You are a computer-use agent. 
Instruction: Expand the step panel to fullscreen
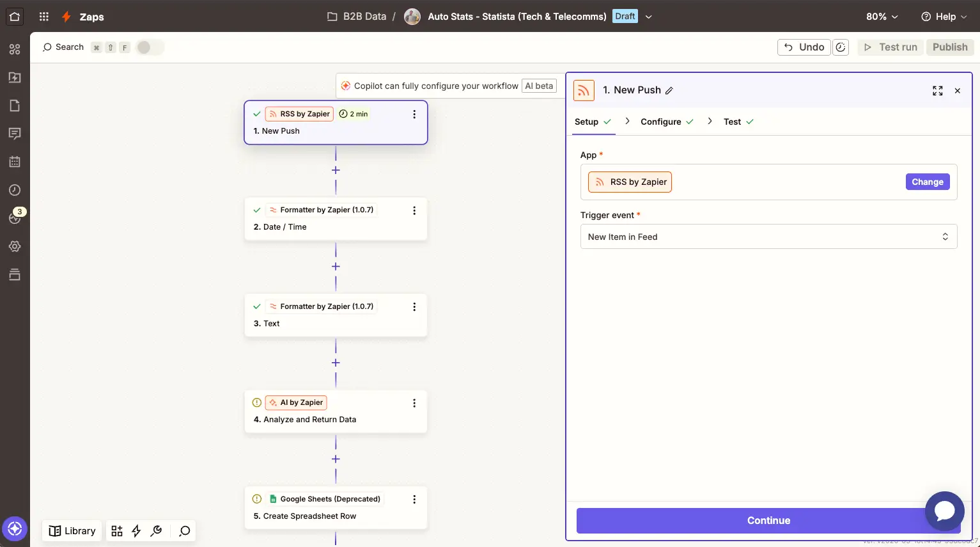pyautogui.click(x=938, y=91)
